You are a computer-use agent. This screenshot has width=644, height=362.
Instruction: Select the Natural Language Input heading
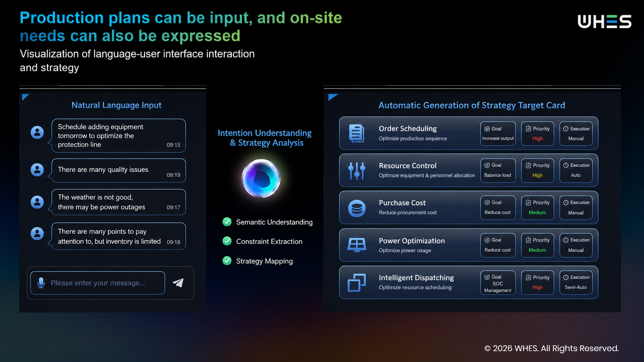coord(117,105)
